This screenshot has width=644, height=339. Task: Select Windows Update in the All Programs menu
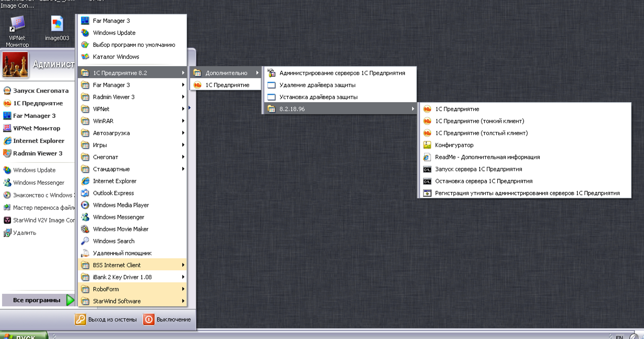coord(132,33)
